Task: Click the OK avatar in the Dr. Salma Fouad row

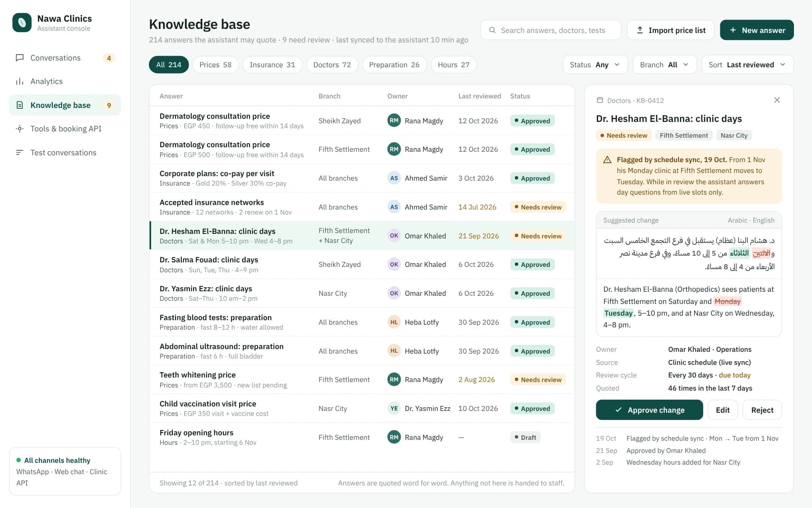Action: pos(394,264)
